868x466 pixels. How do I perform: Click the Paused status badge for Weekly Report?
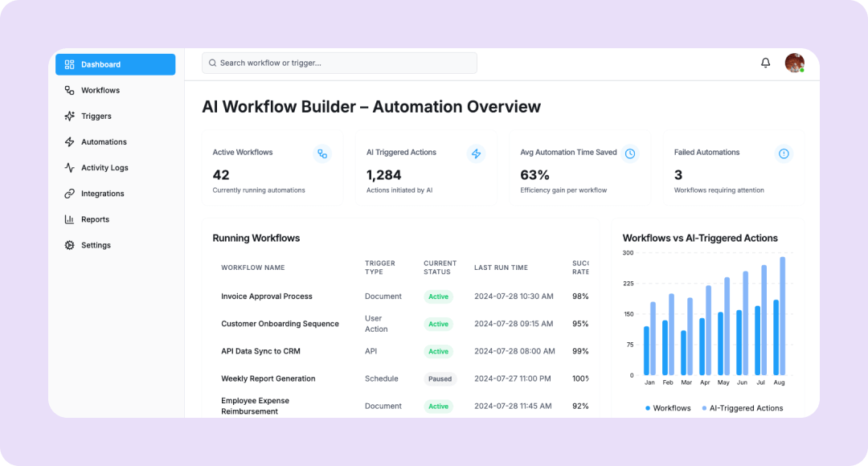(x=440, y=379)
